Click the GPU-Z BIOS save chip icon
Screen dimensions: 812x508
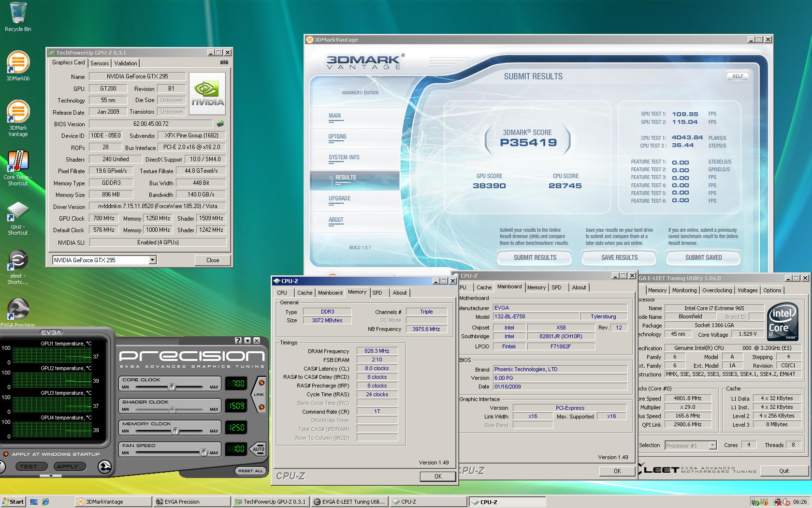220,124
